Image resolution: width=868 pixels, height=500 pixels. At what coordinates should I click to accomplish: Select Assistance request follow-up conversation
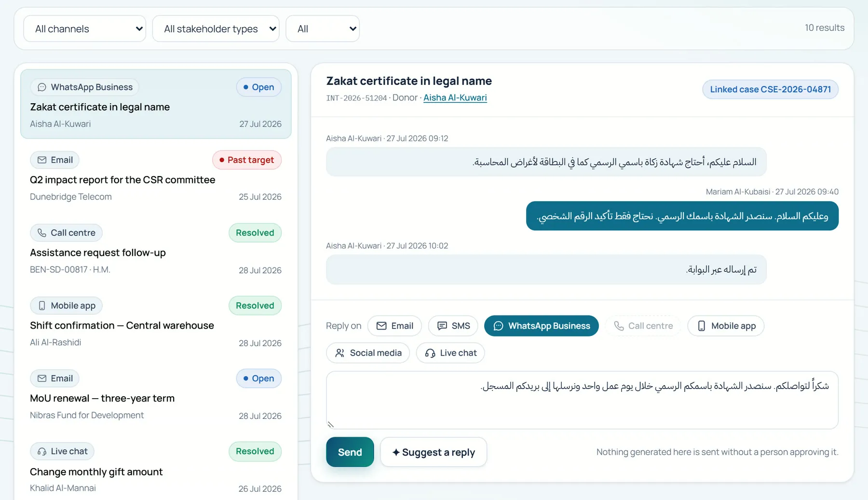(x=156, y=250)
